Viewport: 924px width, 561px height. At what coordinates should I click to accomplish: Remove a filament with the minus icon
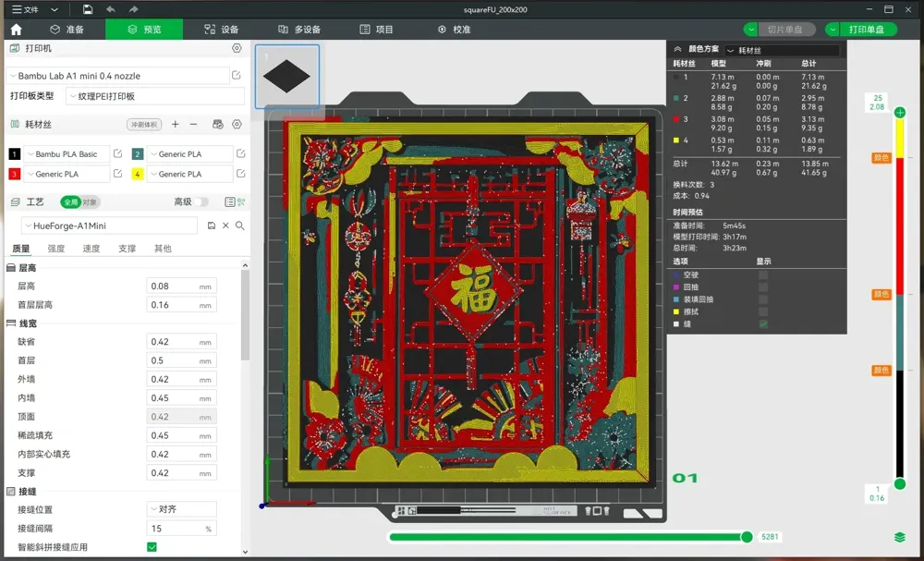pyautogui.click(x=193, y=125)
